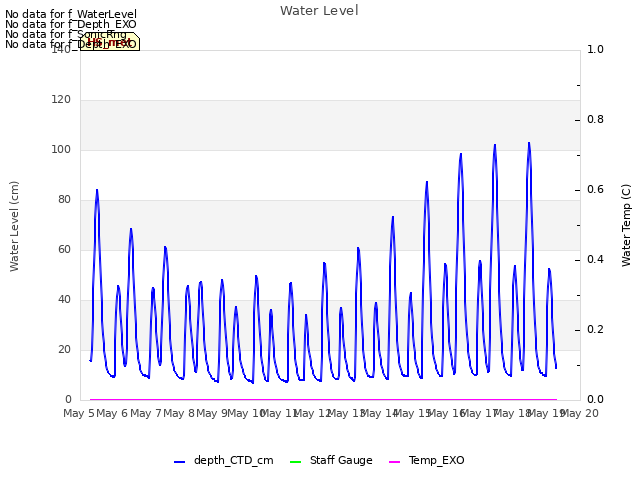The width and height of the screenshot is (640, 480).
Task: Click the 1.0 right-axis tick label
Action: [595, 49]
